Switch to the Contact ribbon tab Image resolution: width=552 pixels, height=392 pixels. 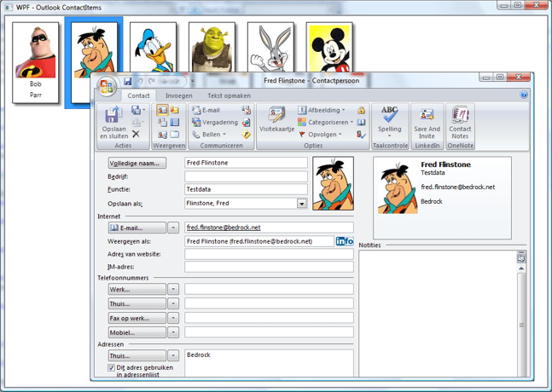click(138, 95)
